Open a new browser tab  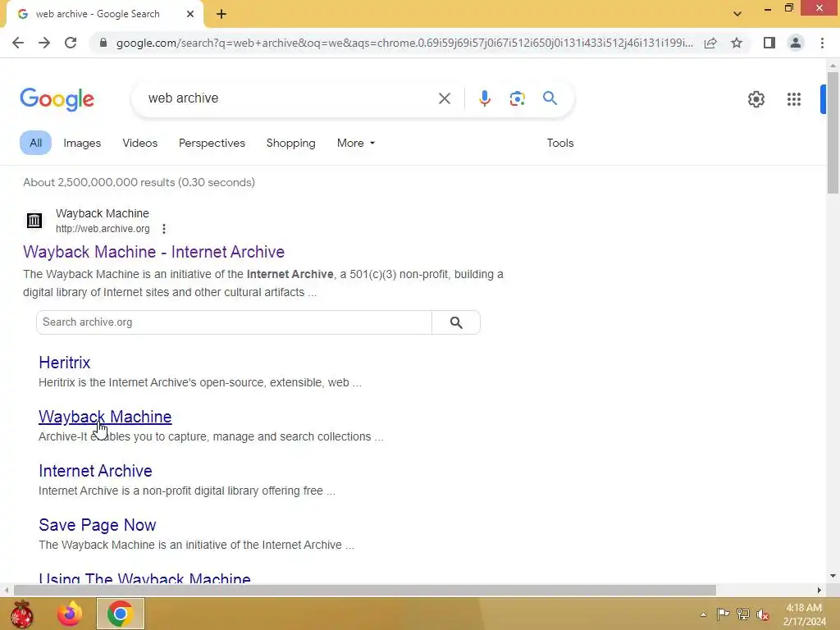(221, 15)
